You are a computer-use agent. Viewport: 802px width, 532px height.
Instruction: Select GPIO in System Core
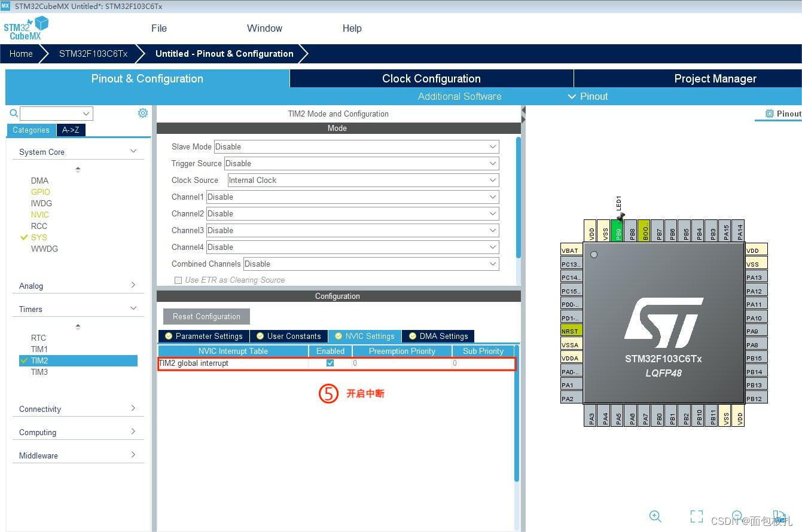coord(41,192)
